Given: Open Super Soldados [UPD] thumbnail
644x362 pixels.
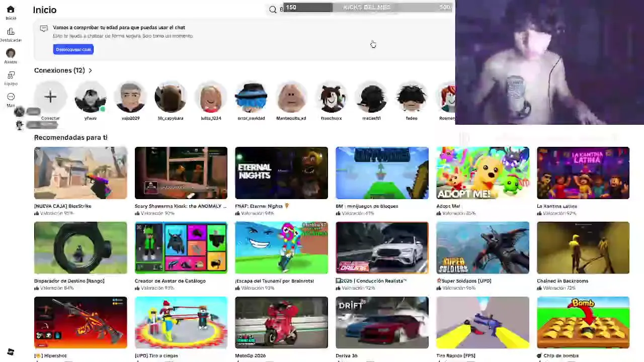Looking at the screenshot, I should [x=482, y=248].
